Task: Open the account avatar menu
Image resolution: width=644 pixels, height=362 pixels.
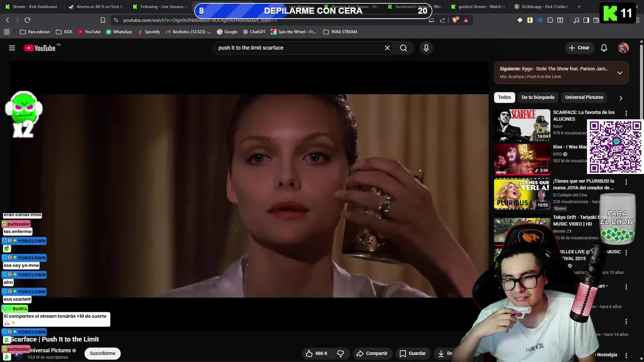Action: [x=623, y=48]
